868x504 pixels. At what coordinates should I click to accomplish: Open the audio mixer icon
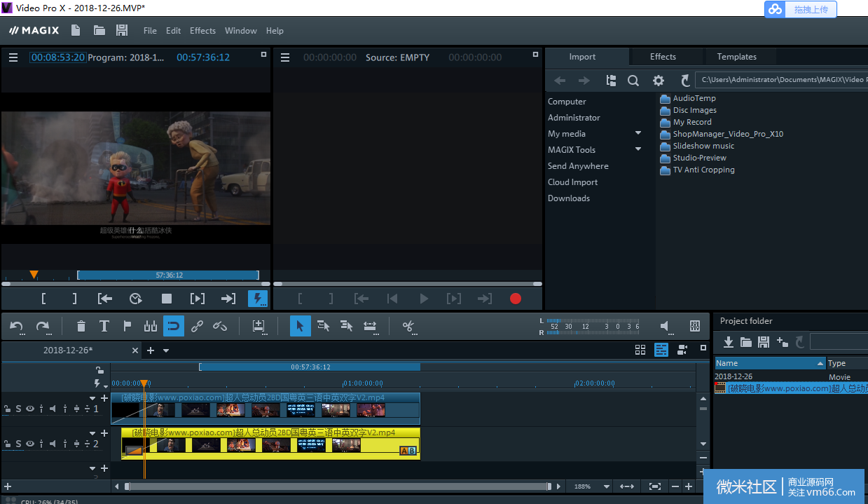pos(695,326)
